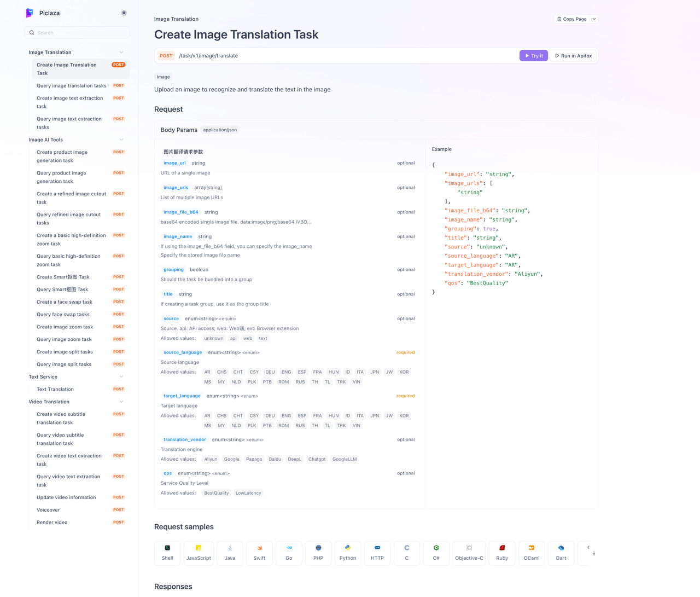Open Text Translation in the sidebar
The image size is (700, 597).
[x=55, y=389]
